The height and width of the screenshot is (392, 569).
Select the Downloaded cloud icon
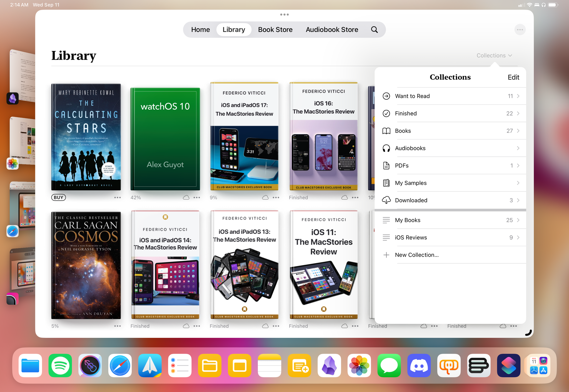point(386,200)
